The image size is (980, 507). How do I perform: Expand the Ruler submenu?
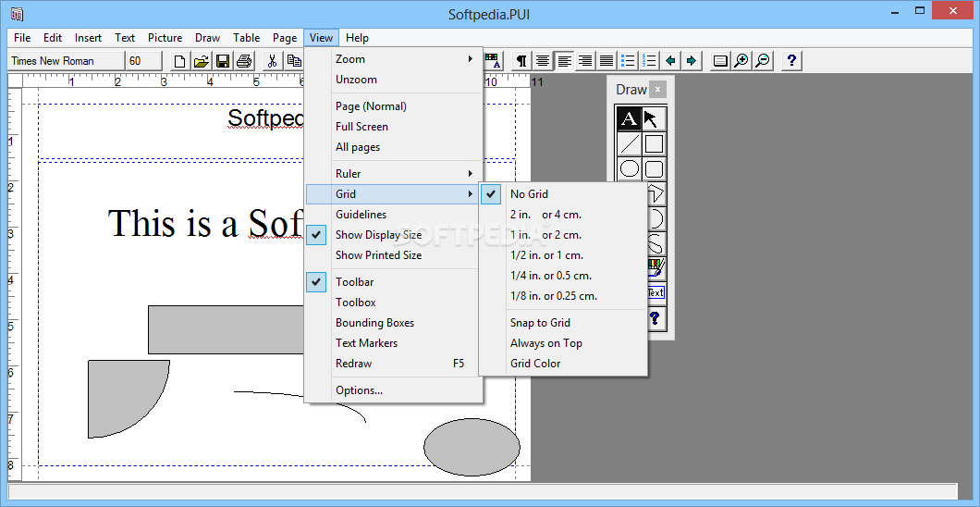pyautogui.click(x=394, y=174)
